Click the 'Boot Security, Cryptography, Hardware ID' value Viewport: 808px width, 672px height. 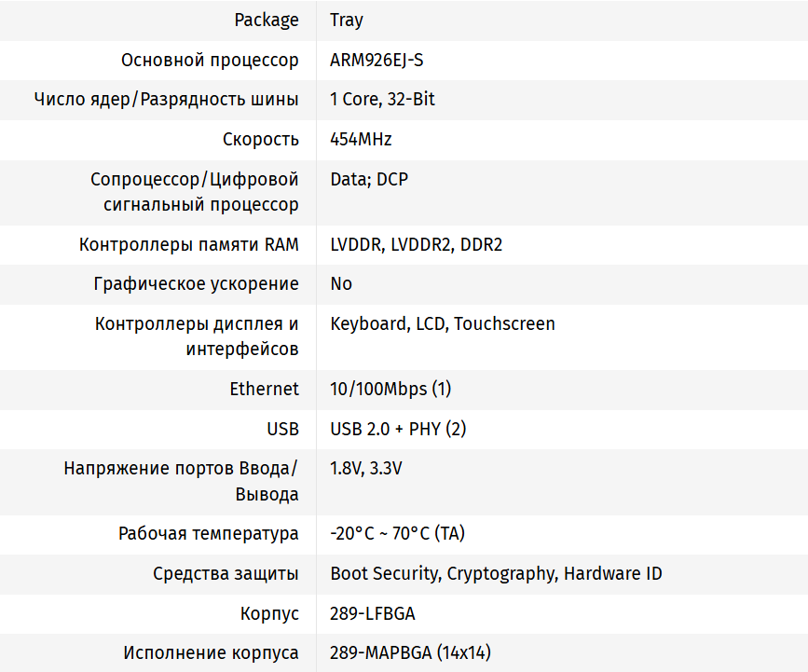coord(496,573)
